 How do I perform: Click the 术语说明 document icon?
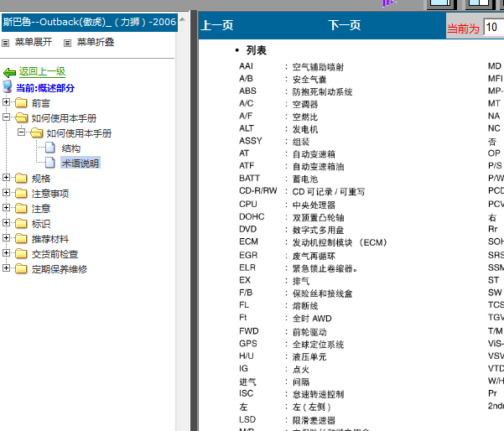[x=49, y=163]
